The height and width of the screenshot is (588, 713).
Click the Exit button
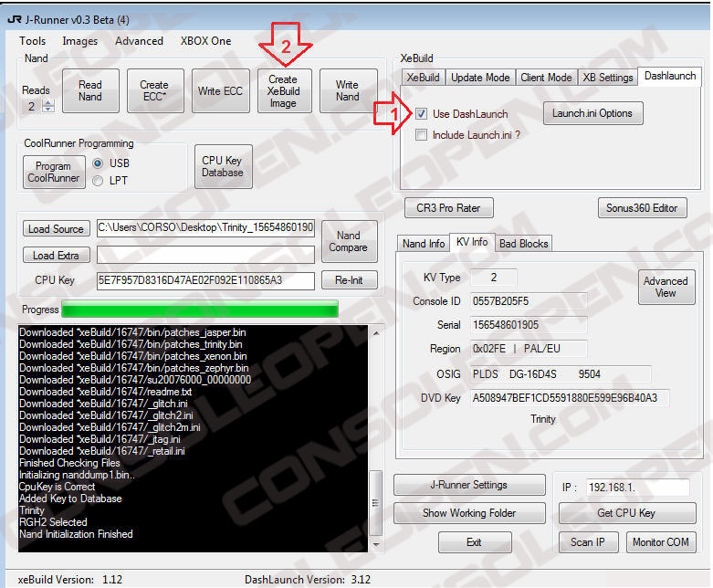[475, 542]
